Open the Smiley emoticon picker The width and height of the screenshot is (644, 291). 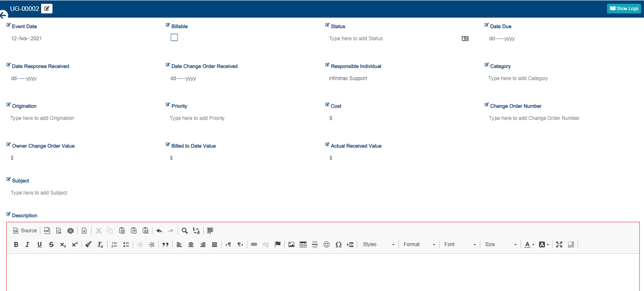point(327,244)
